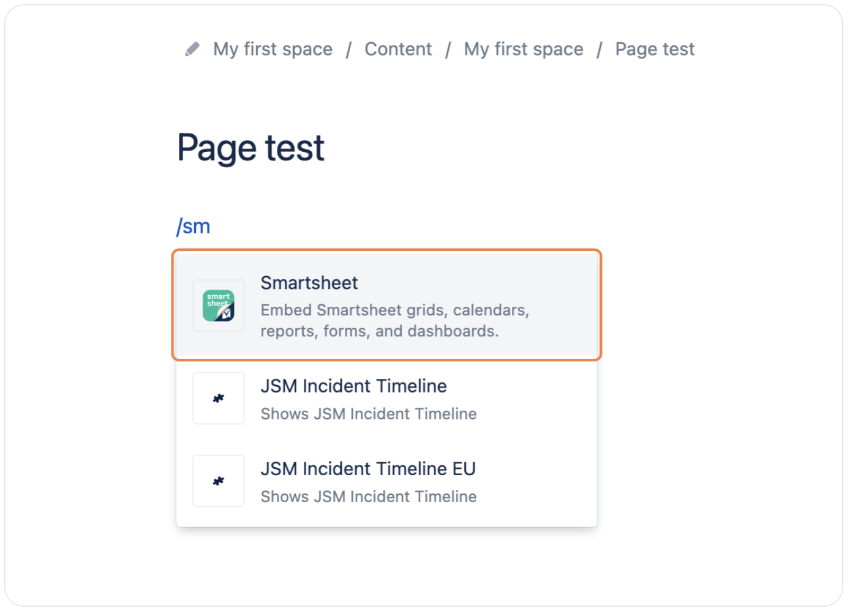
Task: Click JSM Incident Timeline EU puzzle icon
Action: click(x=219, y=481)
